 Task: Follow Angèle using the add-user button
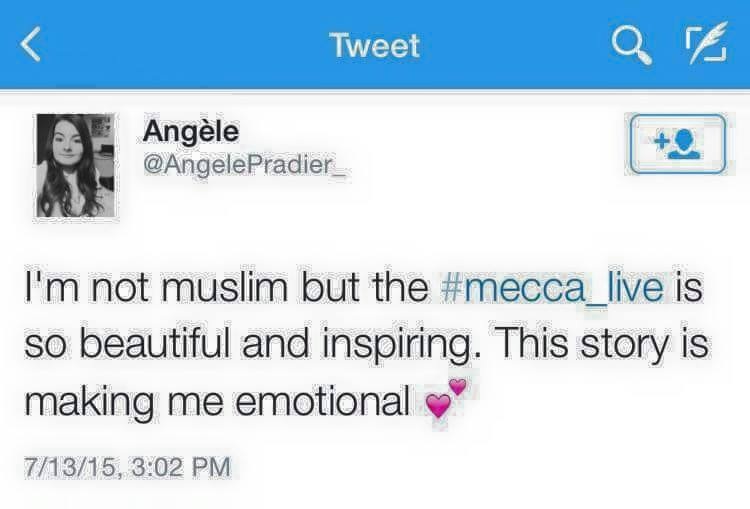tap(678, 144)
